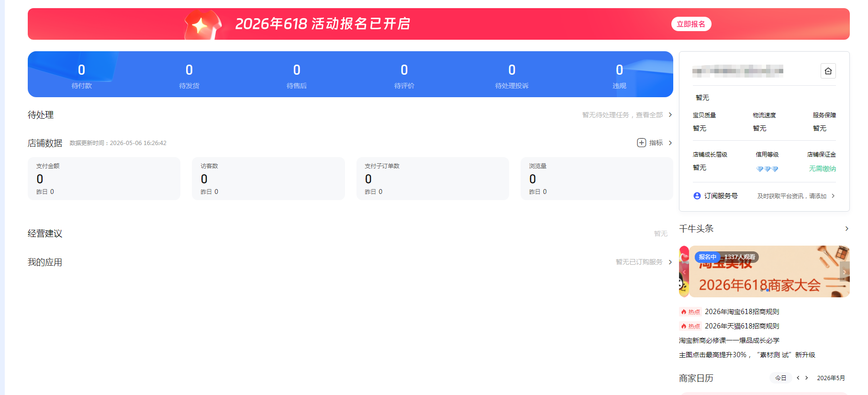The height and width of the screenshot is (395, 868).
Task: Click the 店铺成长层级 label
Action: (x=710, y=155)
